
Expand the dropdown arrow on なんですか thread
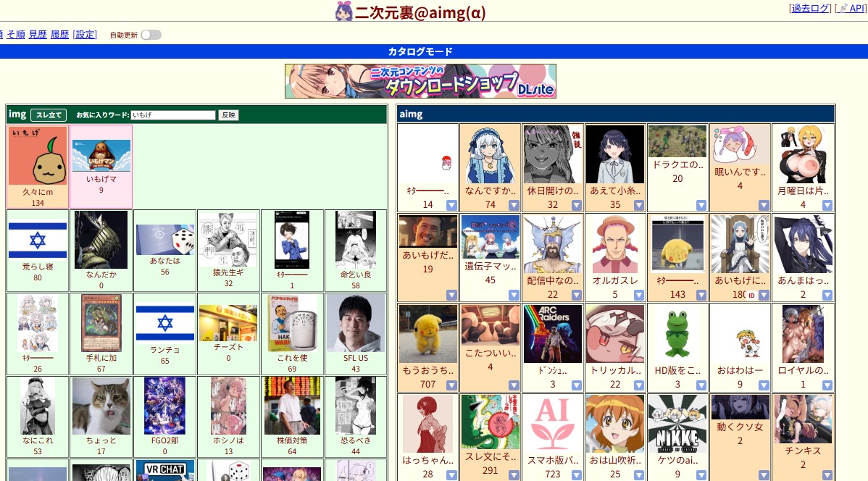point(514,205)
